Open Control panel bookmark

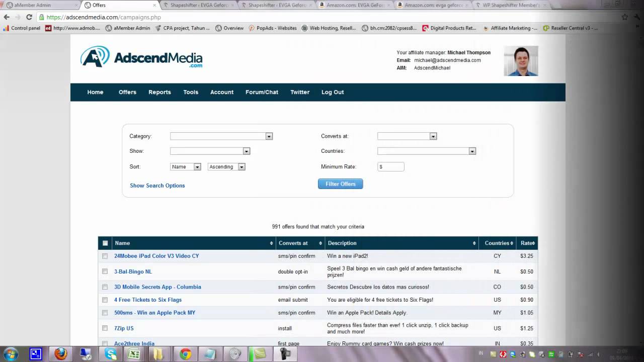coord(22,28)
